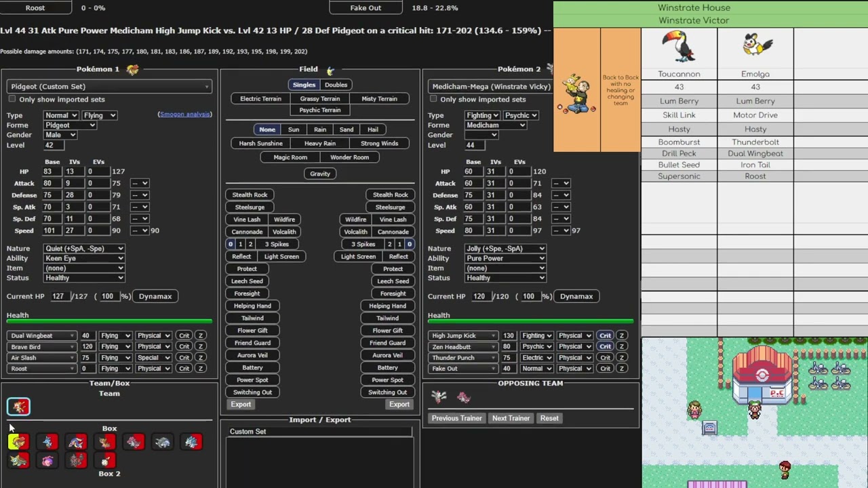This screenshot has height=488, width=868.
Task: Toggle Crit for Brave Bird
Action: pos(184,346)
